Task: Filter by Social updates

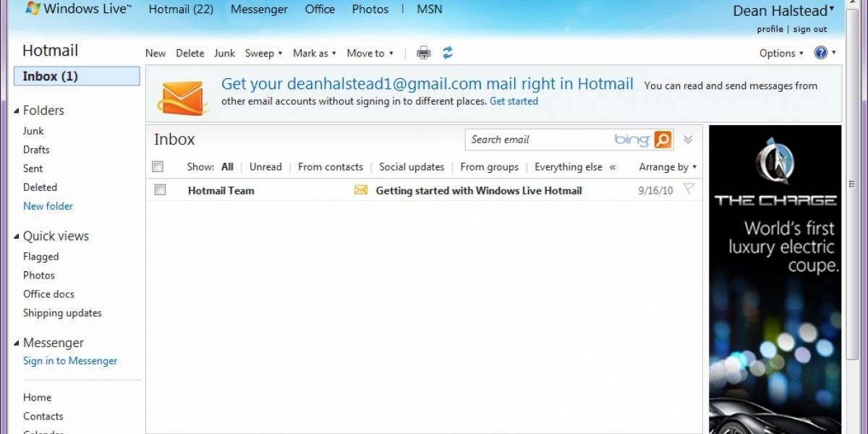Action: pos(412,167)
